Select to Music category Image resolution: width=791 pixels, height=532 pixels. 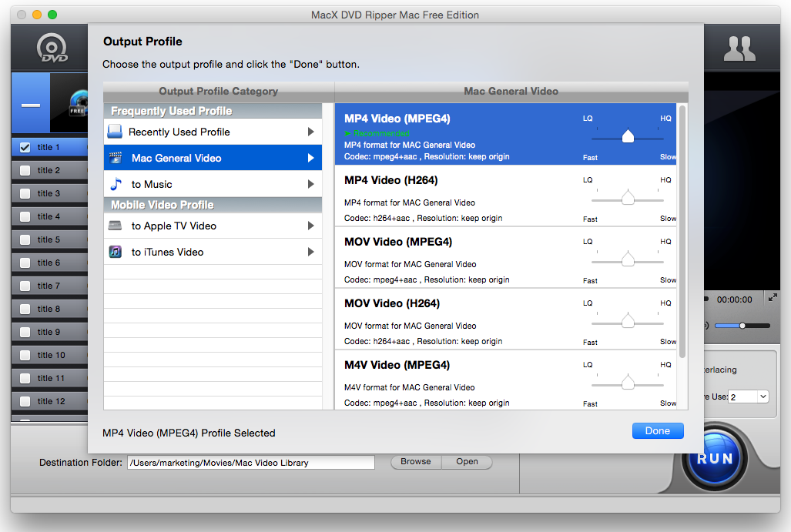213,184
